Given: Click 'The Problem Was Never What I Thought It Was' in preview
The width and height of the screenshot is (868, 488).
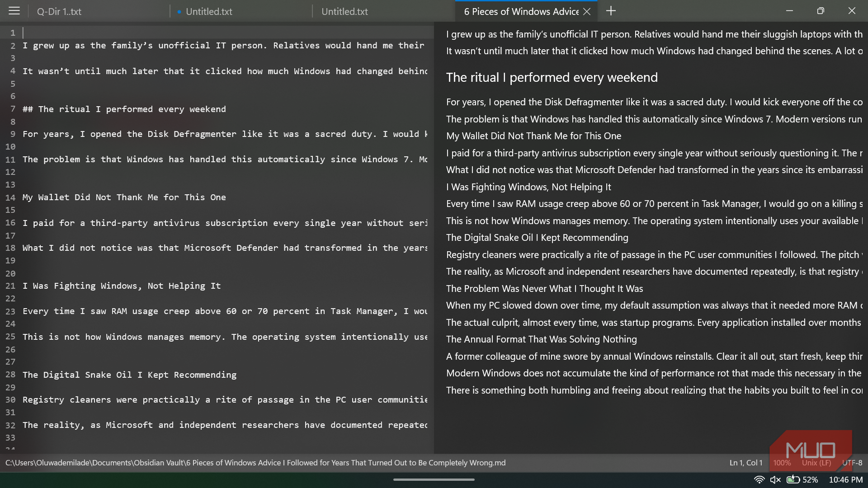Looking at the screenshot, I should (x=544, y=289).
